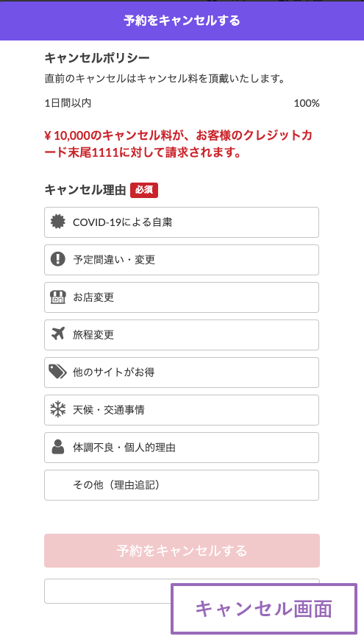
Task: Select COVID-19による自粛 as the reason
Action: coord(182,222)
